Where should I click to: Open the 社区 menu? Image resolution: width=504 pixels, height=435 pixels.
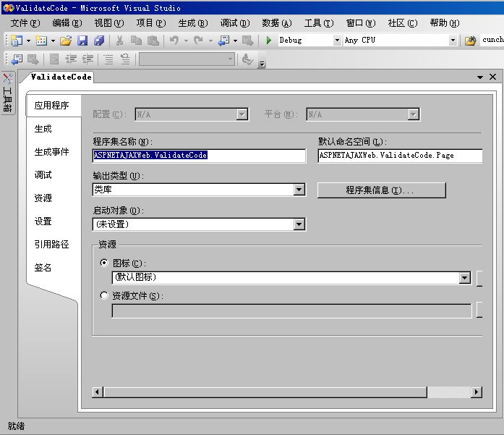tap(403, 23)
